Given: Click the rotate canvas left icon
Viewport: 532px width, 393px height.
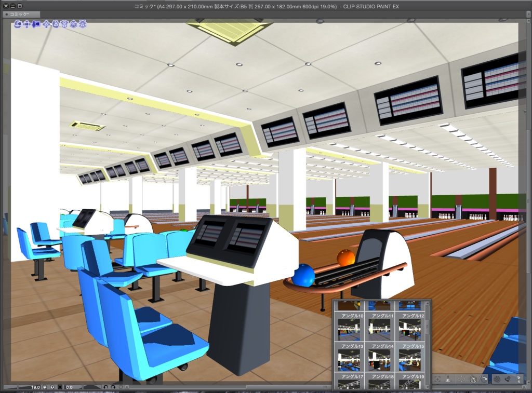Looking at the screenshot, I should pos(105,387).
